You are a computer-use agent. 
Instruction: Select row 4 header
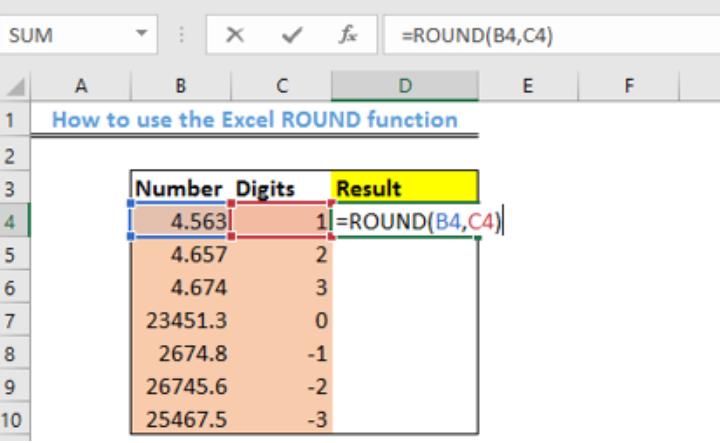click(15, 221)
